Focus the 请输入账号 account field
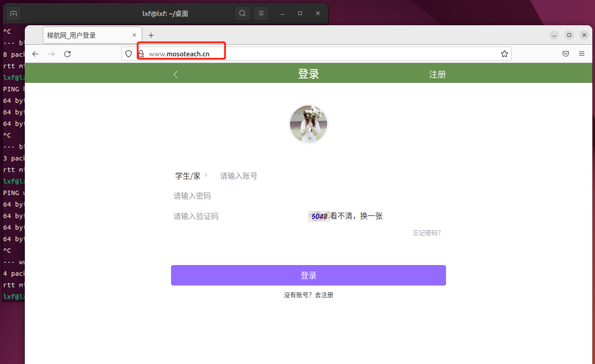This screenshot has width=595, height=364. pyautogui.click(x=331, y=176)
